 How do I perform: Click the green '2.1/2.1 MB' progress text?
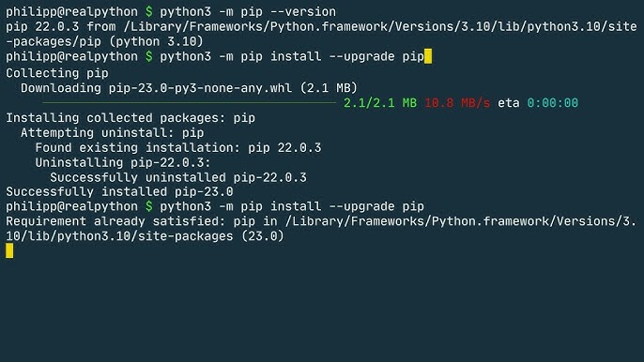(380, 102)
